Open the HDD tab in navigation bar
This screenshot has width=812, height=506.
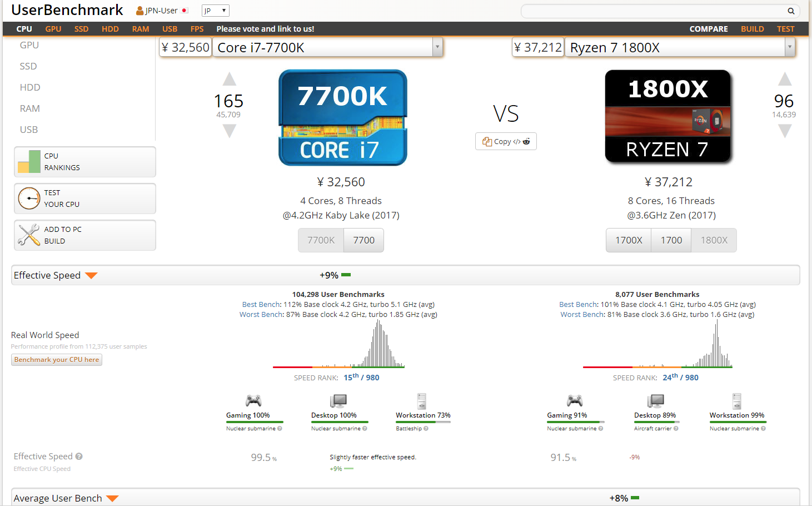pos(110,29)
